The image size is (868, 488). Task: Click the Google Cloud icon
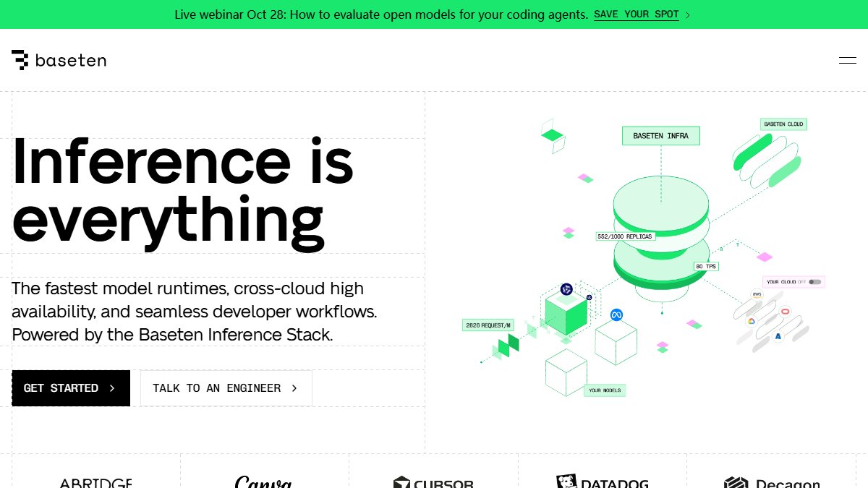pos(751,321)
